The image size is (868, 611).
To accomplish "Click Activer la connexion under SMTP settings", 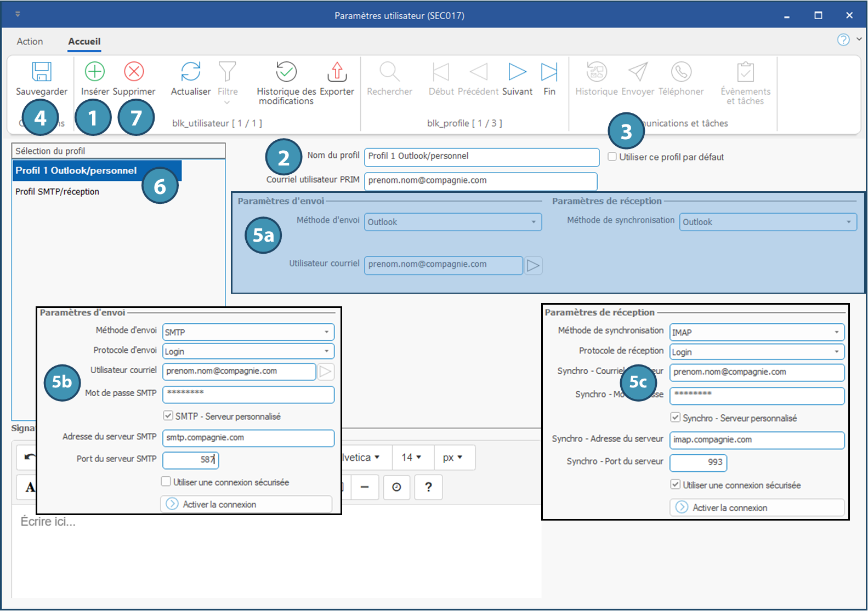I will 246,504.
